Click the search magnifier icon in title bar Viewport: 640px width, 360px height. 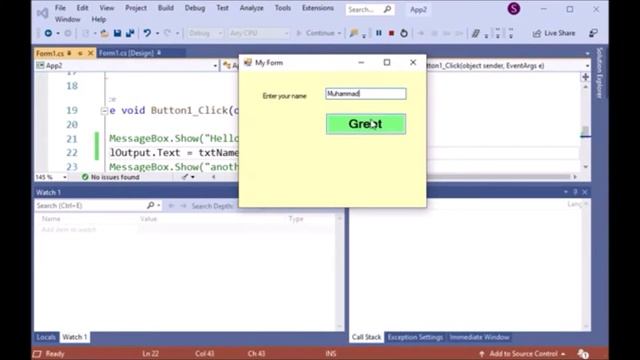(x=387, y=9)
